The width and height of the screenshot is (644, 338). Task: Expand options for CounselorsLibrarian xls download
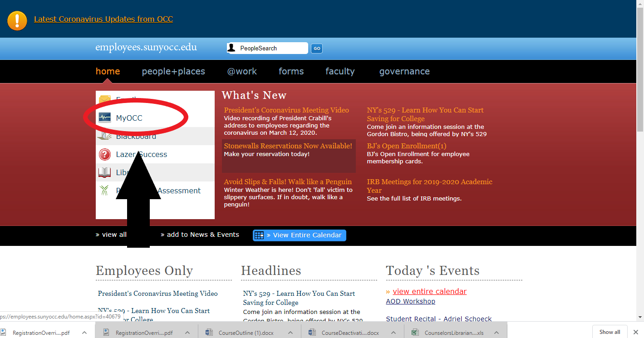pyautogui.click(x=497, y=333)
